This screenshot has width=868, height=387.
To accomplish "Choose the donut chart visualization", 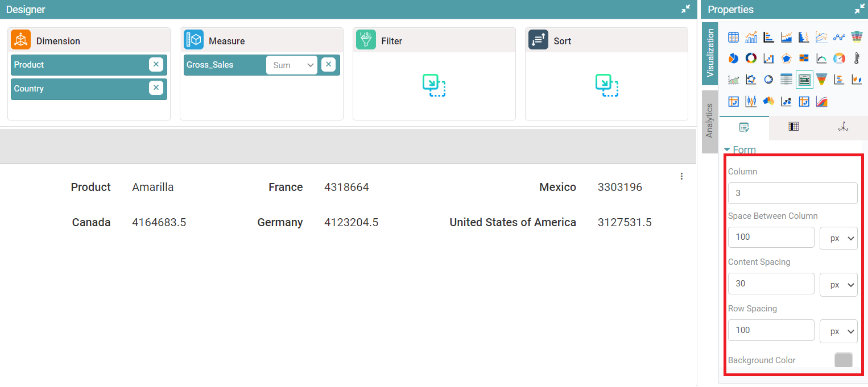I will point(751,59).
